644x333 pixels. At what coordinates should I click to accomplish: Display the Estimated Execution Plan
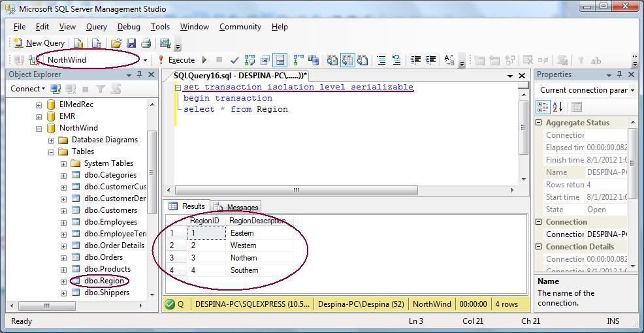(x=250, y=60)
